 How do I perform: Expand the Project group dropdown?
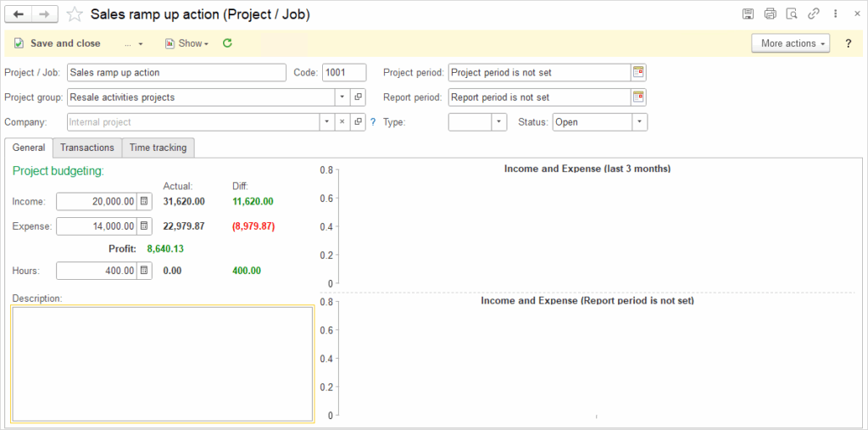342,98
